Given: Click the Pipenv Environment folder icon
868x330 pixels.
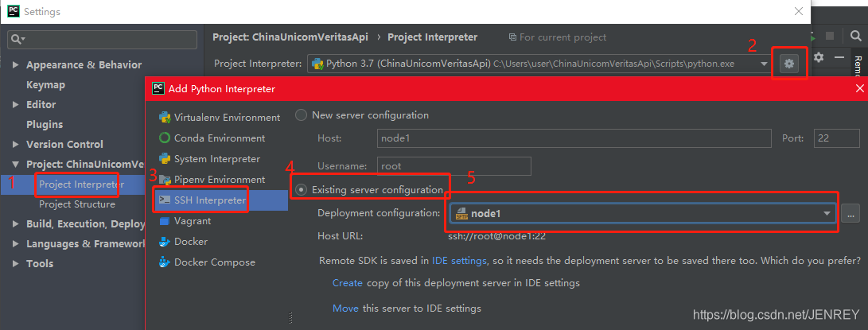Looking at the screenshot, I should coord(165,180).
